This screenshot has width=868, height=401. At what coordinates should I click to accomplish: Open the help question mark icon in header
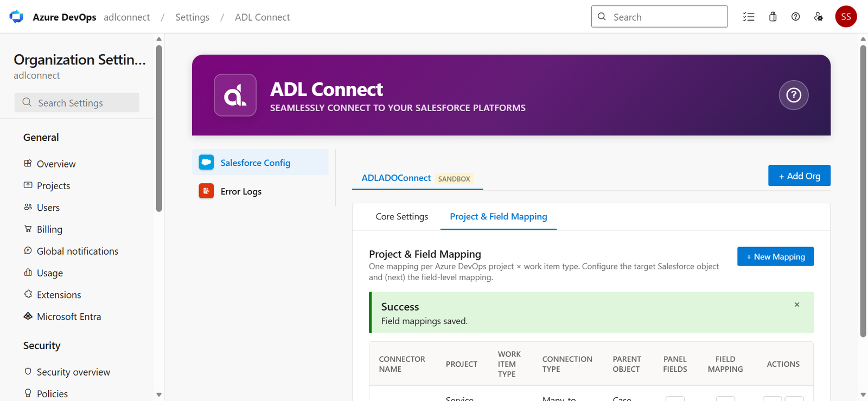click(x=795, y=17)
